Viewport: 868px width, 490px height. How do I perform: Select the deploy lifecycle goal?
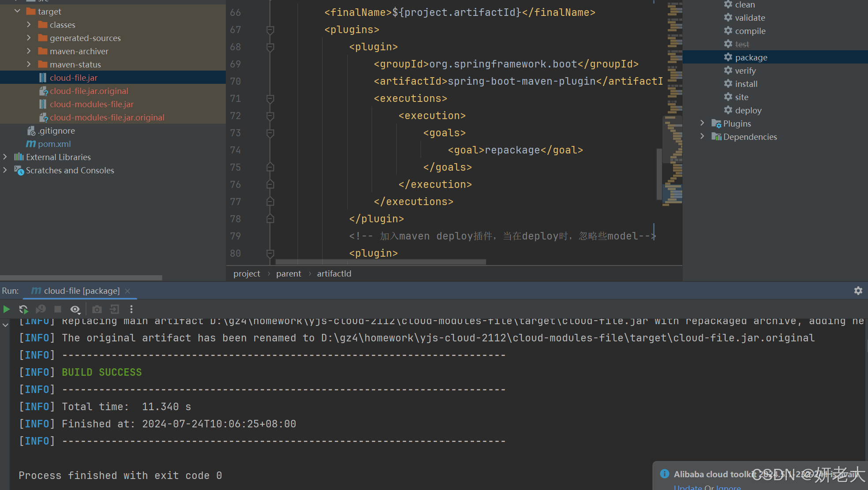click(748, 110)
